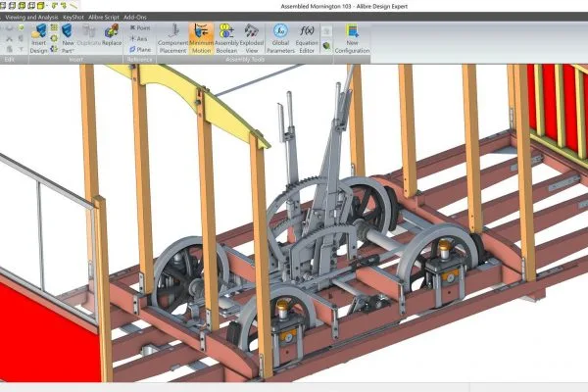The height and width of the screenshot is (392, 588).
Task: Toggle the Minimum Motion tool
Action: (201, 38)
